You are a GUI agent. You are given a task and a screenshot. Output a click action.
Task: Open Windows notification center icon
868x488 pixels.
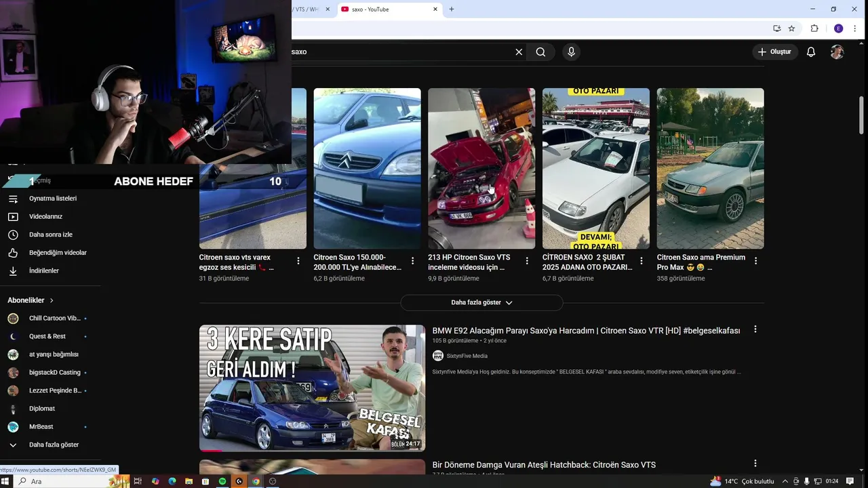(x=850, y=481)
